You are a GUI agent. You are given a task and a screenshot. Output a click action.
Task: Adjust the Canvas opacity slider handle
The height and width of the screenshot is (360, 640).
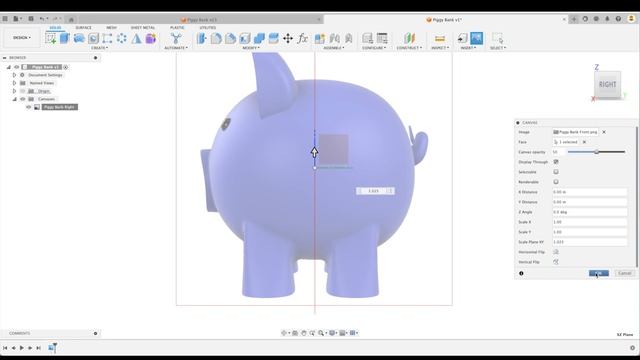click(597, 152)
